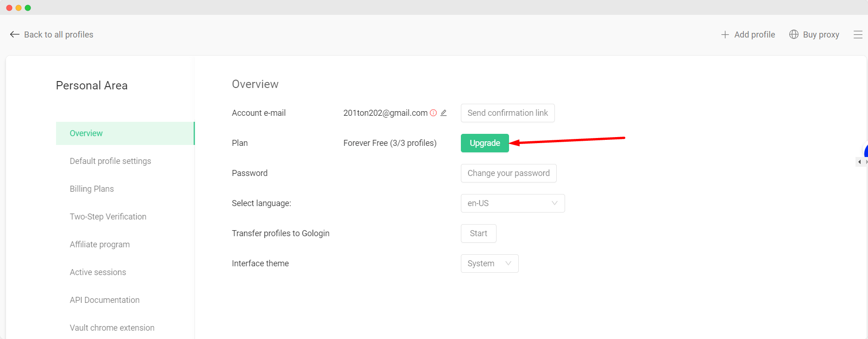The image size is (868, 339).
Task: Click Buy proxy text
Action: point(821,35)
